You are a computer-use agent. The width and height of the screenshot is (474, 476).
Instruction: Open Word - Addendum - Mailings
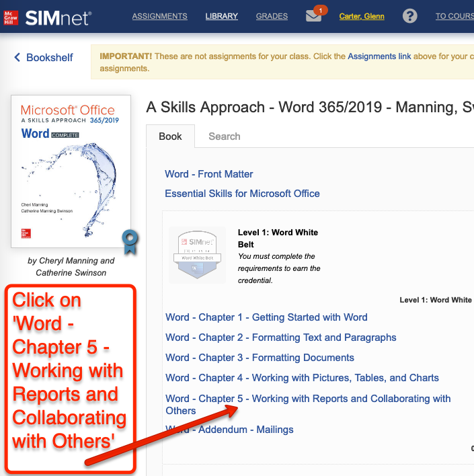(229, 430)
